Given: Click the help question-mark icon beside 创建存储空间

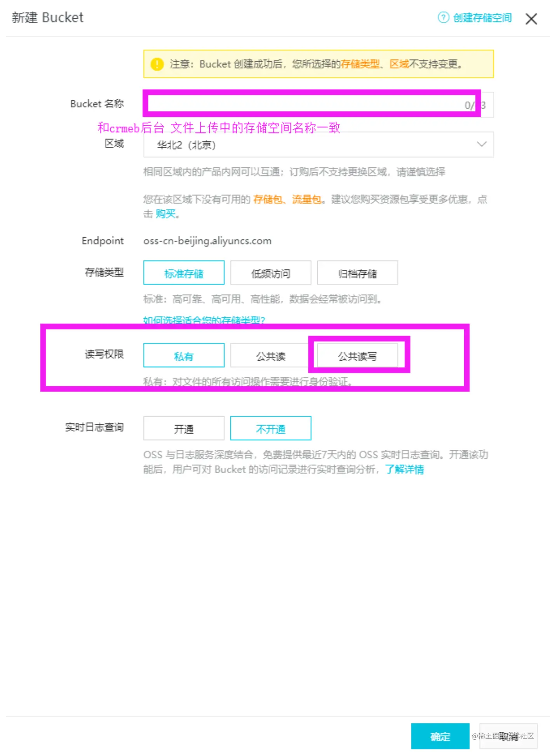Looking at the screenshot, I should [x=443, y=17].
